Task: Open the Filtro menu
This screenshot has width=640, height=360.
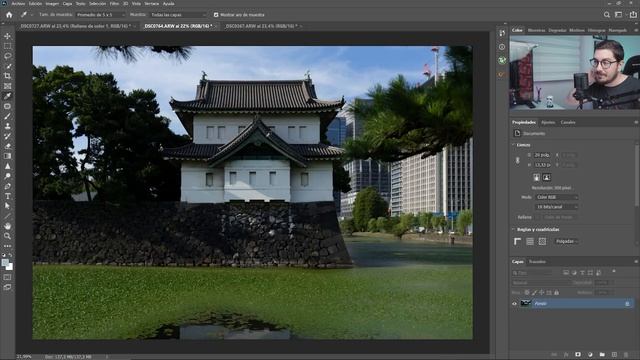Action: coord(114,3)
